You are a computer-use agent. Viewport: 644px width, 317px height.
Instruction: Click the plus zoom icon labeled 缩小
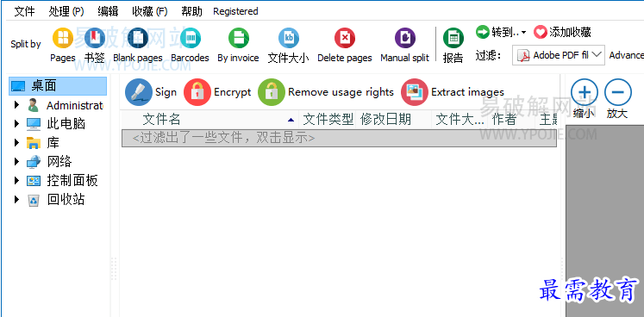pyautogui.click(x=584, y=92)
